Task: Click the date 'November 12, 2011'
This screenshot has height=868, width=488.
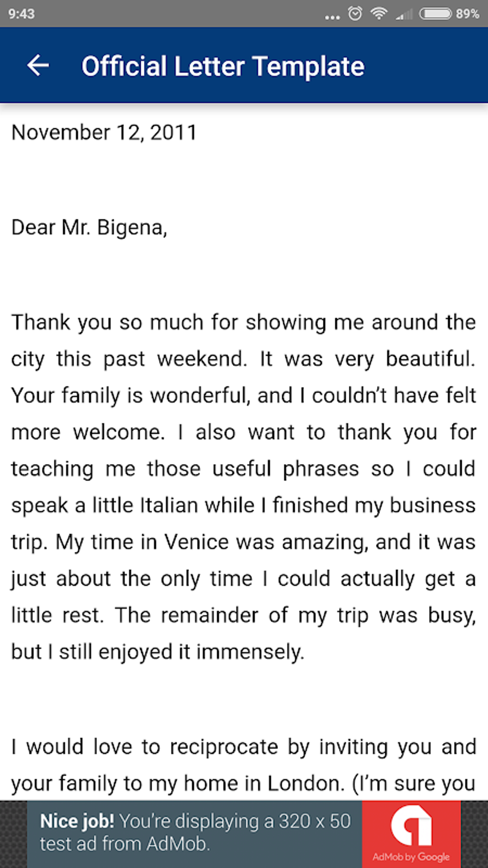Action: pyautogui.click(x=104, y=133)
